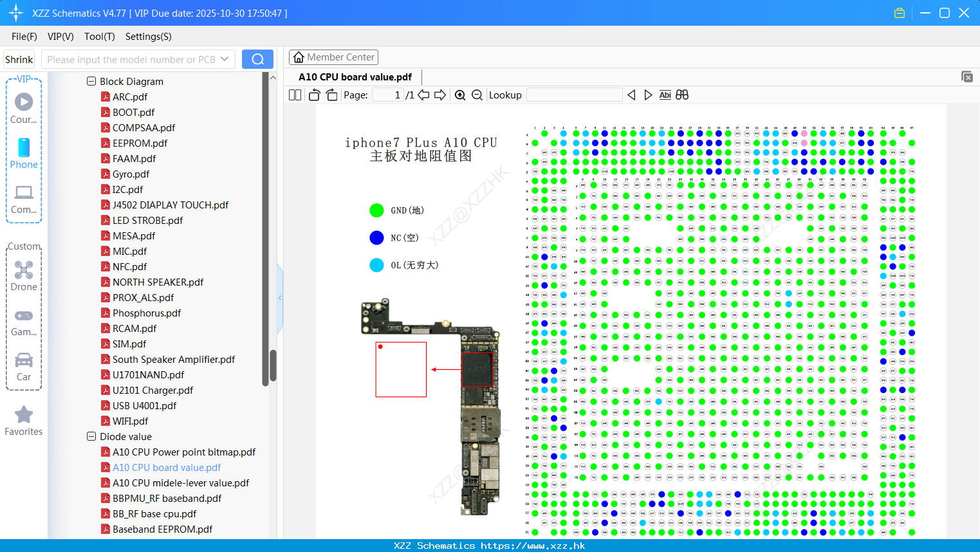Open the xzz.hk link in status bar
Screen dimensions: 980x552
(533, 546)
